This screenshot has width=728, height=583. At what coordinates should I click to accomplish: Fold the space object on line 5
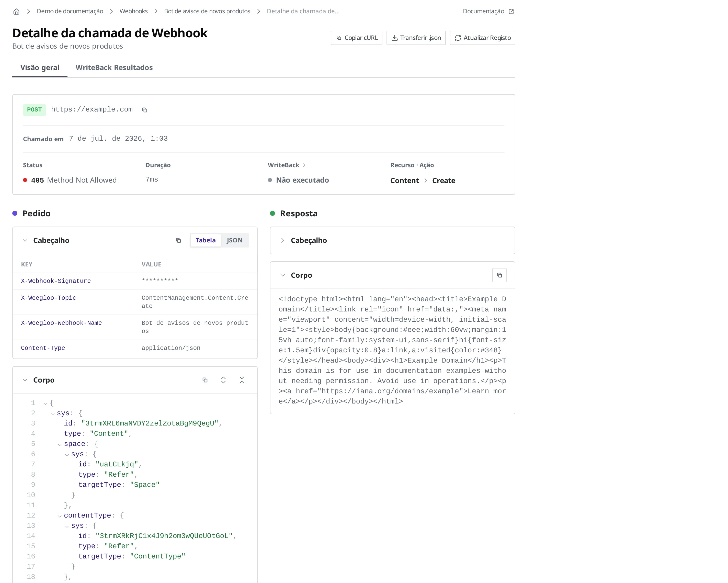coord(60,444)
